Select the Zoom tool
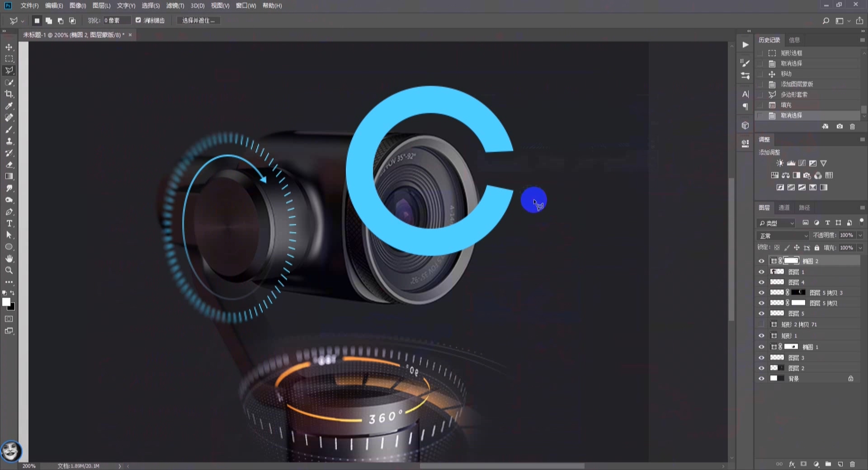Viewport: 868px width, 470px height. click(9, 271)
